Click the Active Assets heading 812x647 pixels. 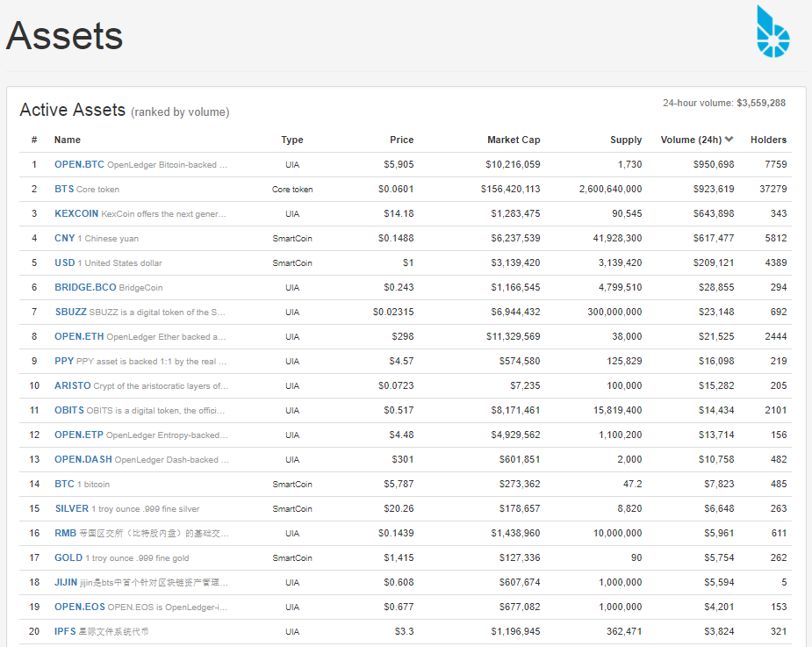pos(73,110)
